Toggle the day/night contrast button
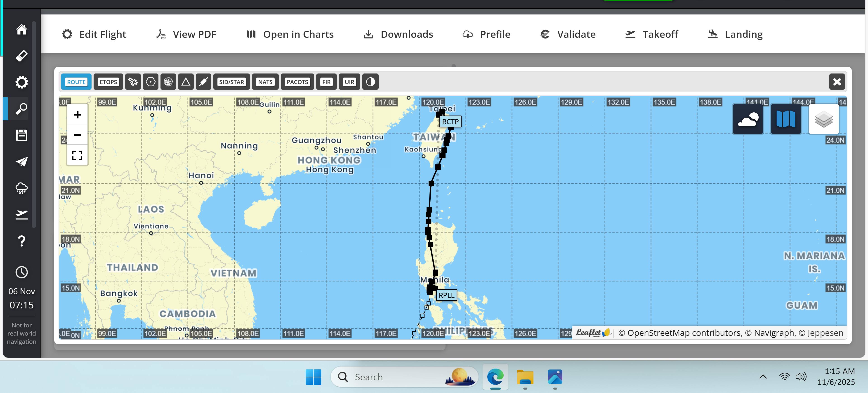The image size is (868, 393). pyautogui.click(x=370, y=82)
